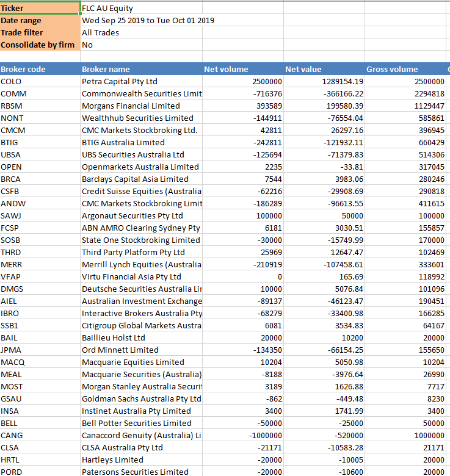Screen dimensions: 450x476
Task: Click broker code DMGS
Action: point(40,289)
